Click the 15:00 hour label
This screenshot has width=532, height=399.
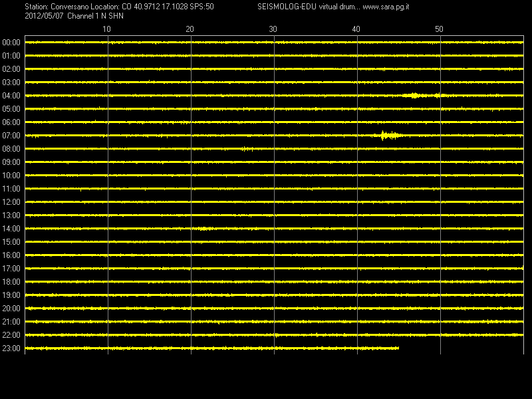11,242
